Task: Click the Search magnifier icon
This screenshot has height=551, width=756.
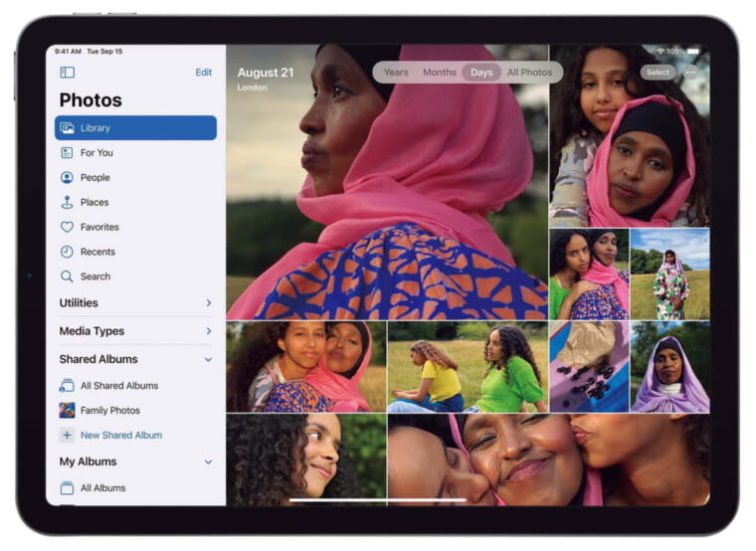Action: [x=67, y=276]
